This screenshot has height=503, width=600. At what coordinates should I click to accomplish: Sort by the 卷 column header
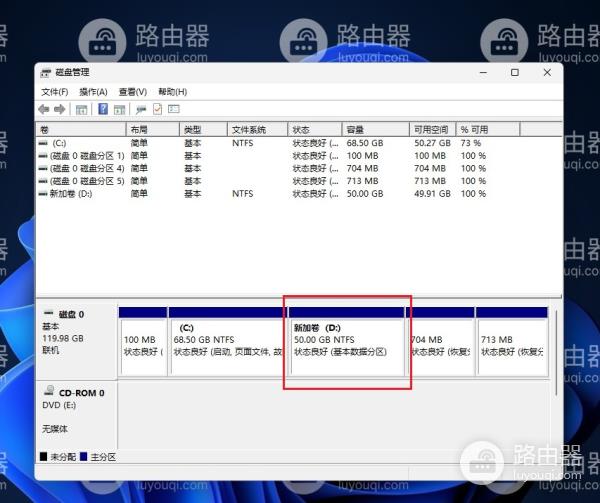click(81, 130)
